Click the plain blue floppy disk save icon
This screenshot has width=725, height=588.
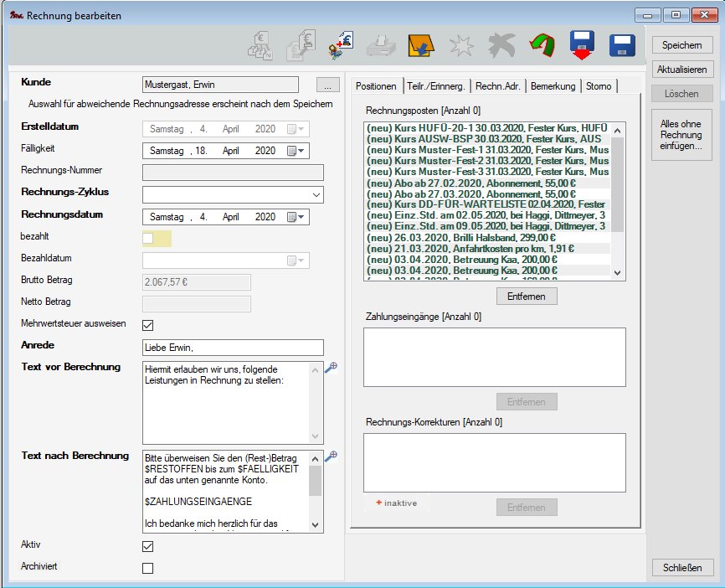point(622,45)
